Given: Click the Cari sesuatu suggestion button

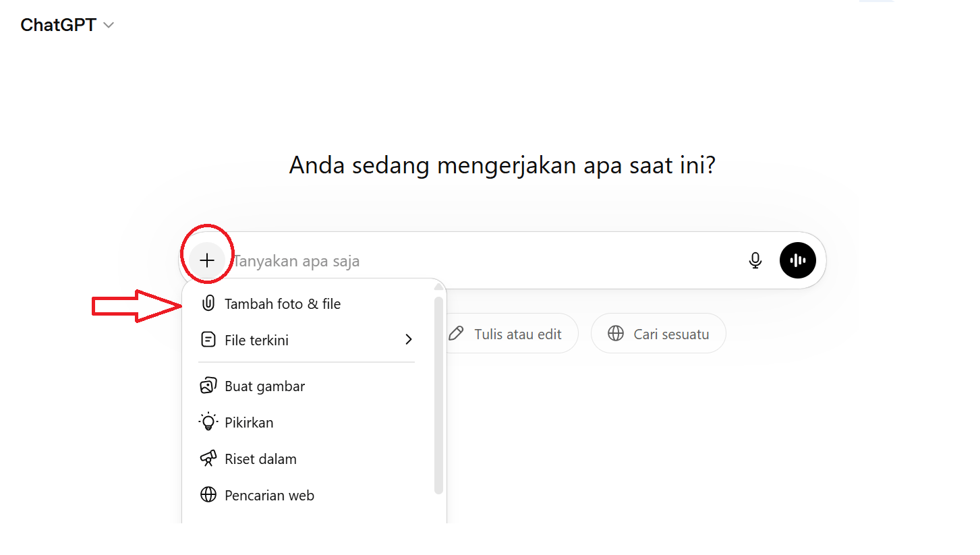Looking at the screenshot, I should point(658,333).
